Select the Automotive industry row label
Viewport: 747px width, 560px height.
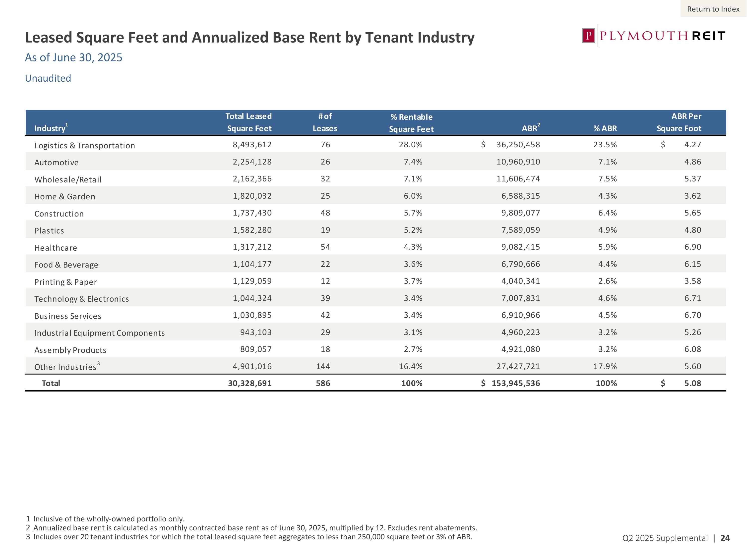click(56, 162)
